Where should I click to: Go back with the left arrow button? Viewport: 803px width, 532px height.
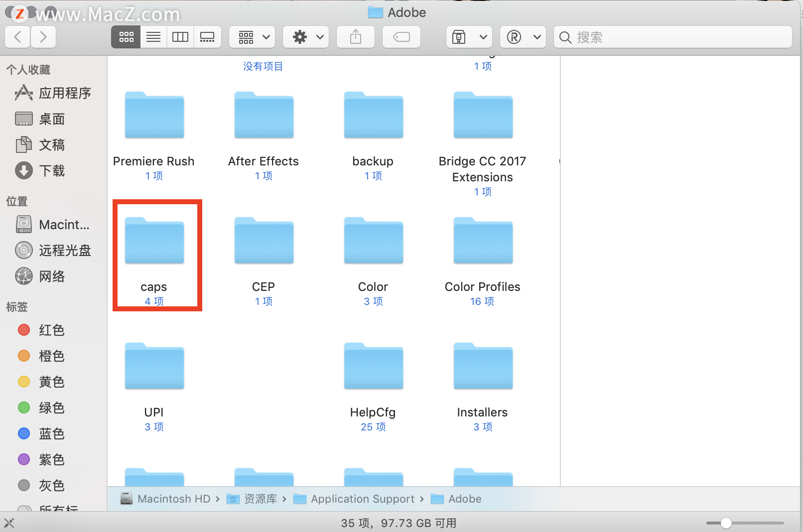point(17,37)
